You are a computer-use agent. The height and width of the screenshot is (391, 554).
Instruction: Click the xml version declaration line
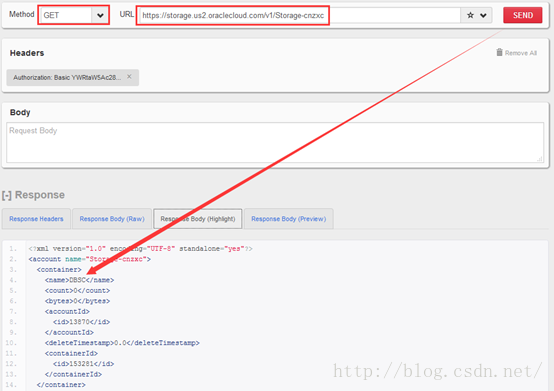[x=141, y=249]
